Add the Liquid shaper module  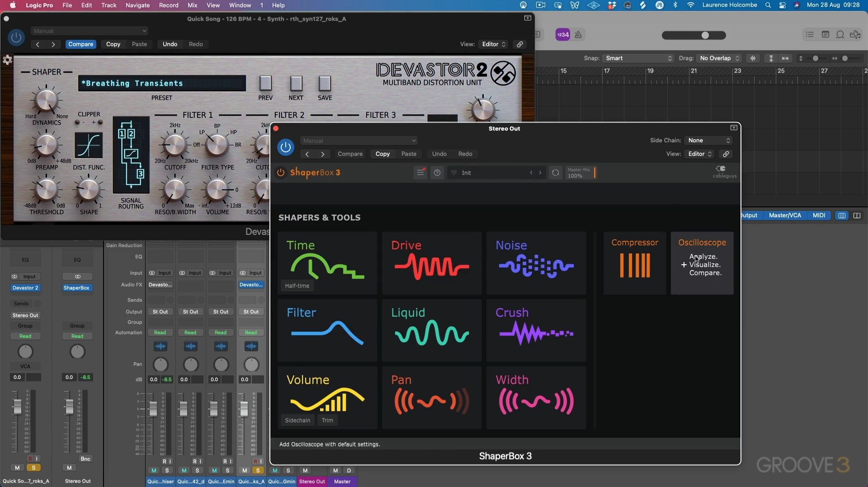(431, 330)
